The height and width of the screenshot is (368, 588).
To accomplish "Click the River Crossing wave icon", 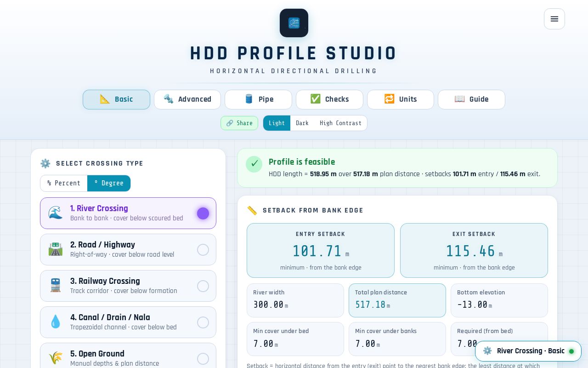I will (56, 213).
